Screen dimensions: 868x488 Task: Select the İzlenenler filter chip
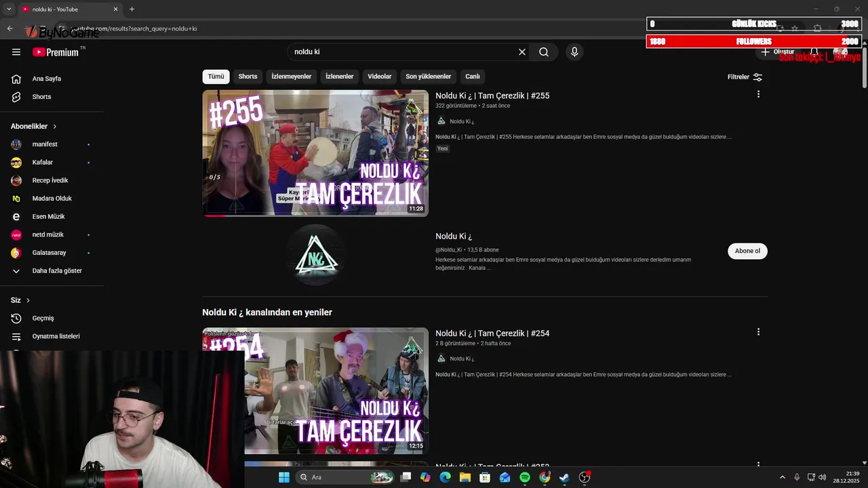point(340,77)
